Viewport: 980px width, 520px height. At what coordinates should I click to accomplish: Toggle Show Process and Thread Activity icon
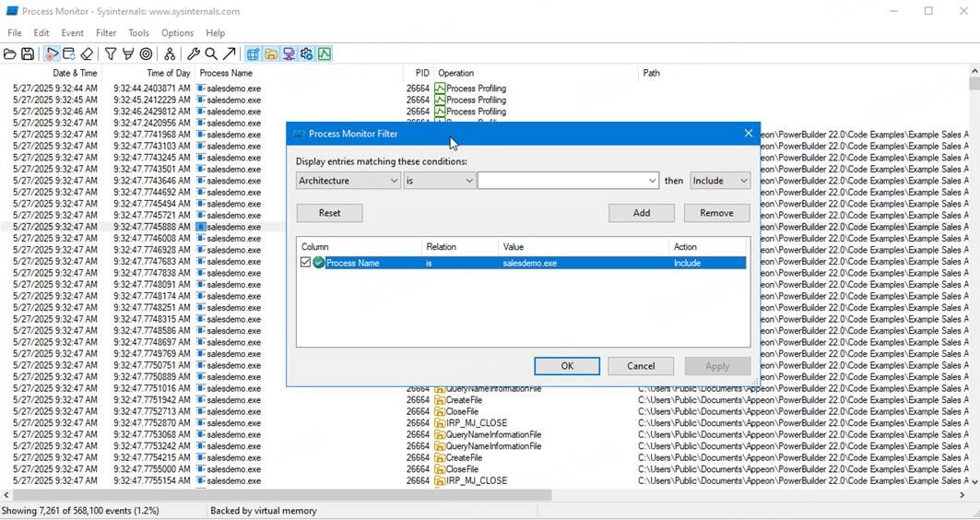[x=306, y=53]
